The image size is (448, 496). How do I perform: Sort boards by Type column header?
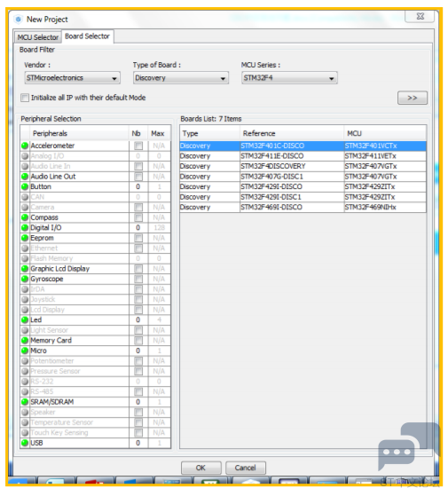click(x=209, y=133)
